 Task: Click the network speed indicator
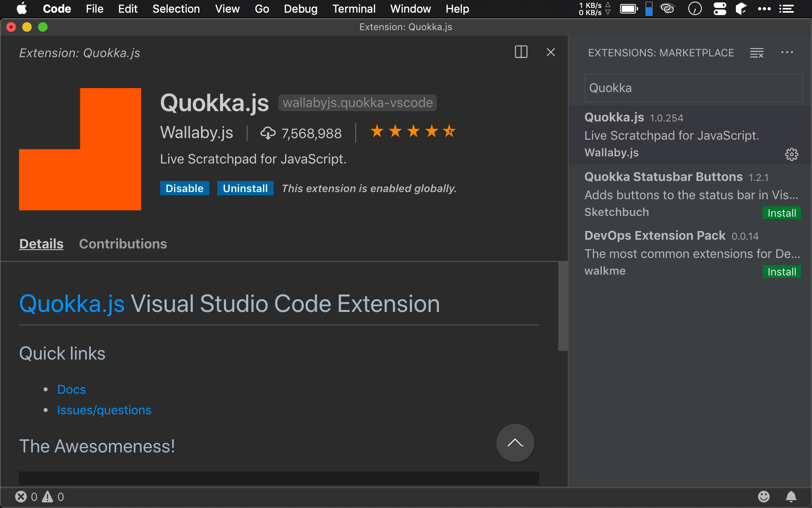click(594, 9)
